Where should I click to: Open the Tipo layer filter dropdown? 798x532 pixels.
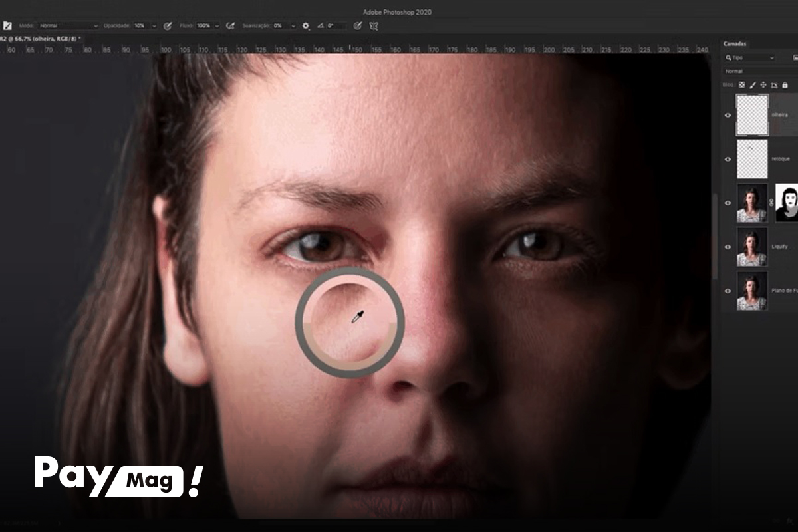(x=750, y=58)
